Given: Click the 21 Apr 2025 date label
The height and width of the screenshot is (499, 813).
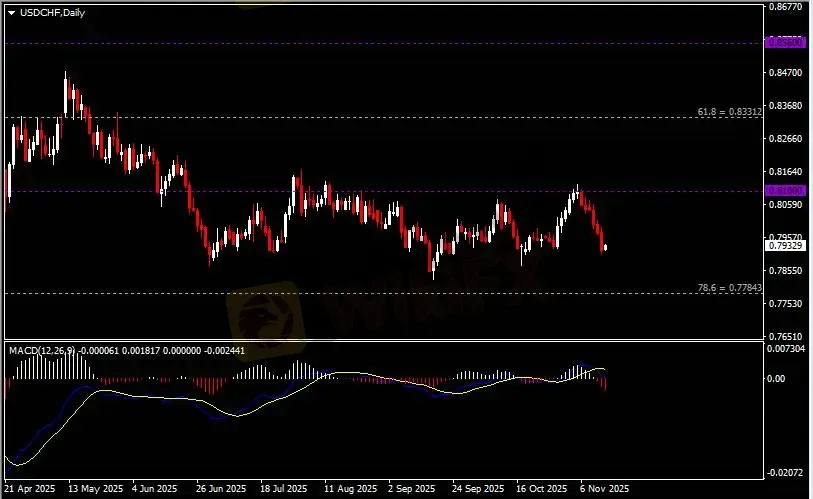Looking at the screenshot, I should click(31, 490).
